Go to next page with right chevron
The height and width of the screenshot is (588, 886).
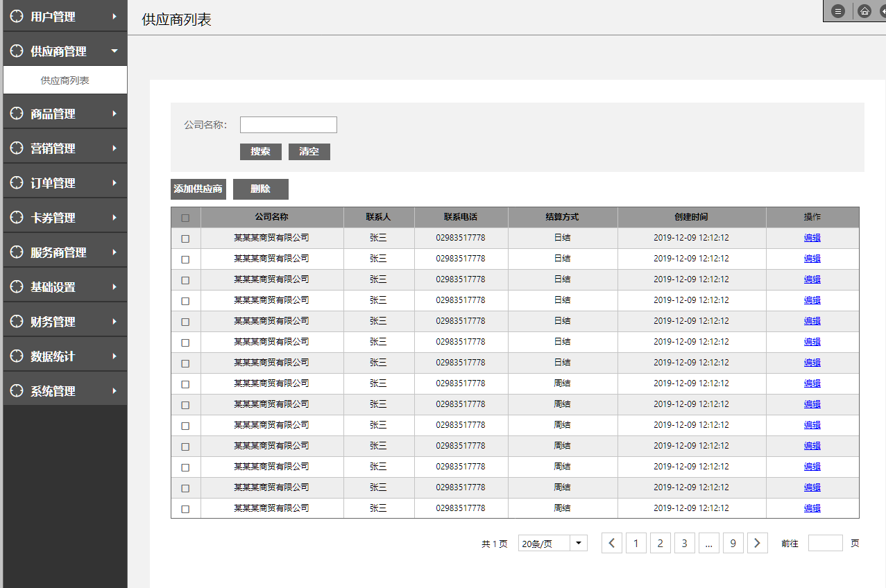(x=758, y=544)
